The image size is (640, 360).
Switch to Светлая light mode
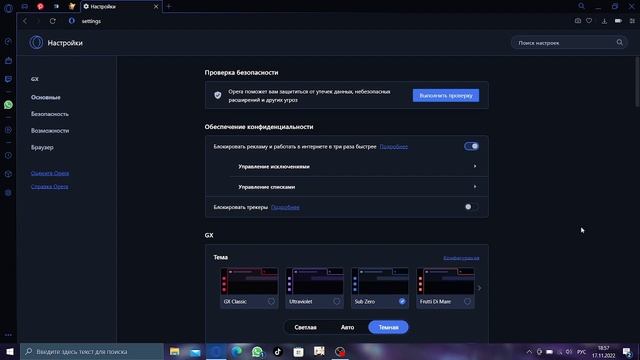click(305, 327)
